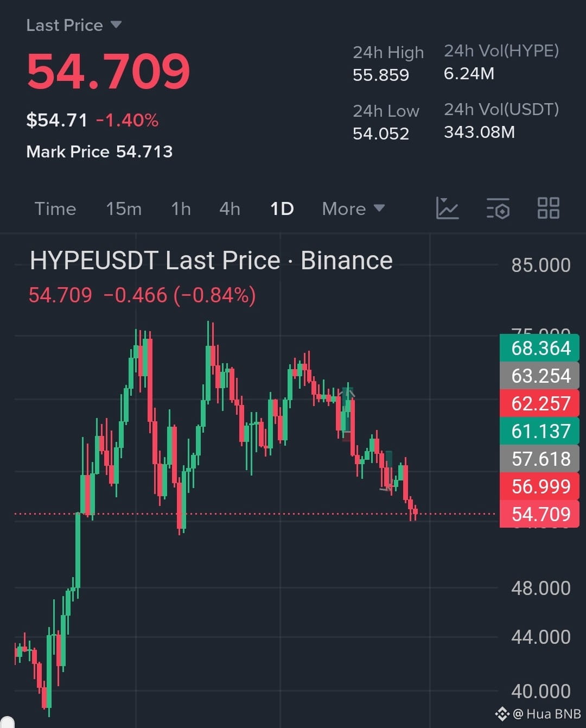Switch to the 1h interval tab
The image size is (586, 728).
coord(181,208)
